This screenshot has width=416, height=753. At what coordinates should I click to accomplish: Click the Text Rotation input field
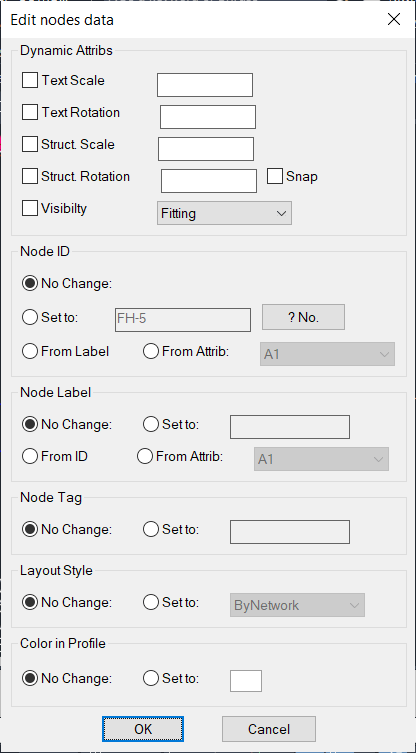pyautogui.click(x=208, y=117)
